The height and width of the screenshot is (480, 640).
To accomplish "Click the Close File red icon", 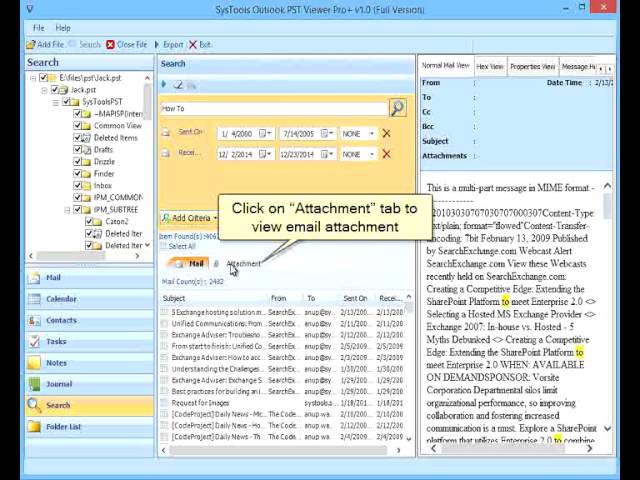I will click(110, 45).
